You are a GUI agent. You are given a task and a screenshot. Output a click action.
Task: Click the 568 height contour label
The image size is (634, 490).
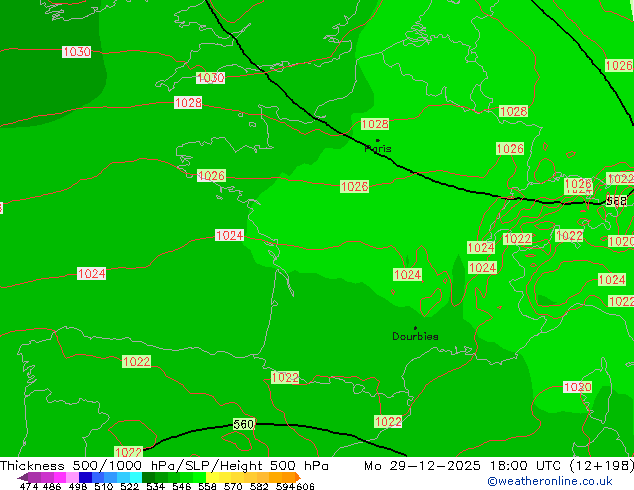616,201
